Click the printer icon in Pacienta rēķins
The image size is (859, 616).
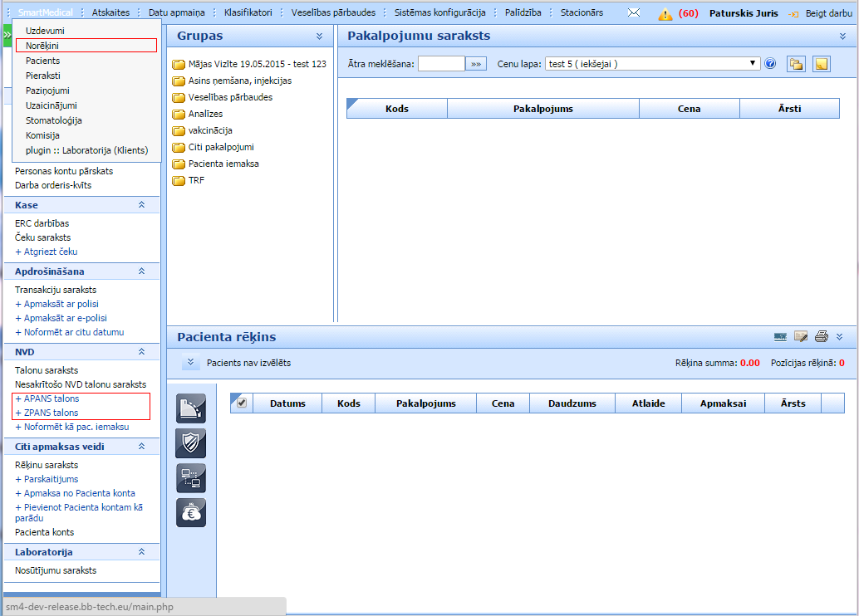(x=822, y=336)
